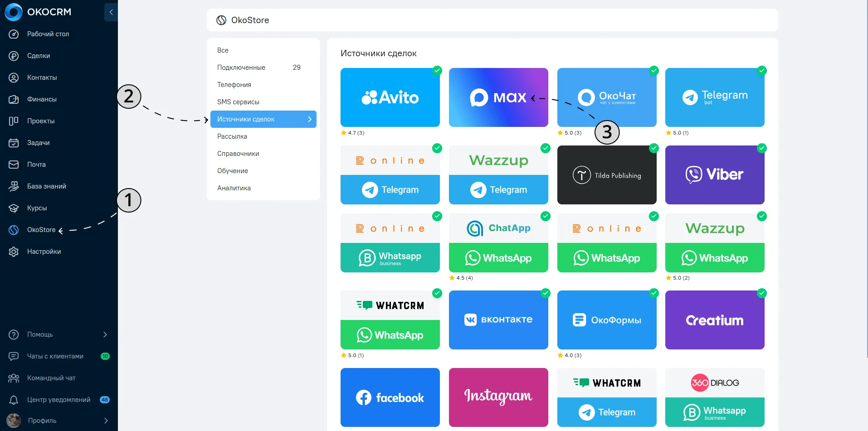
Task: Click the Центр уведомлений bell icon
Action: 14,400
